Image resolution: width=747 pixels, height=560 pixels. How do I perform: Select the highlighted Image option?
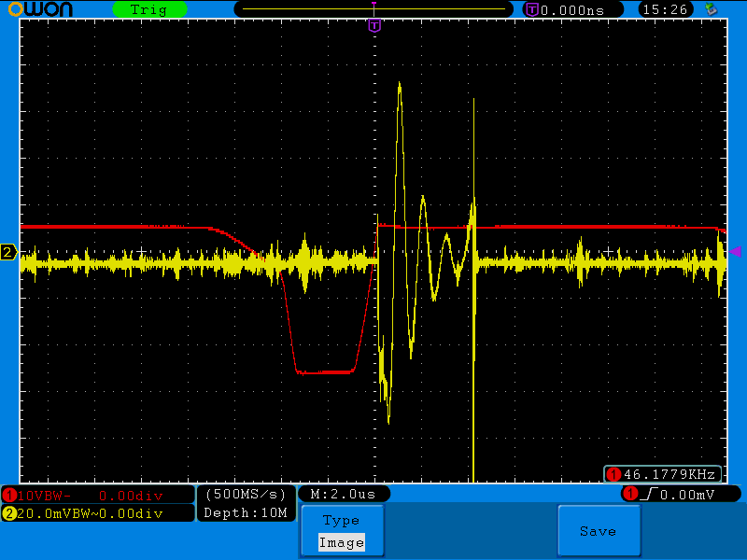pyautogui.click(x=342, y=542)
